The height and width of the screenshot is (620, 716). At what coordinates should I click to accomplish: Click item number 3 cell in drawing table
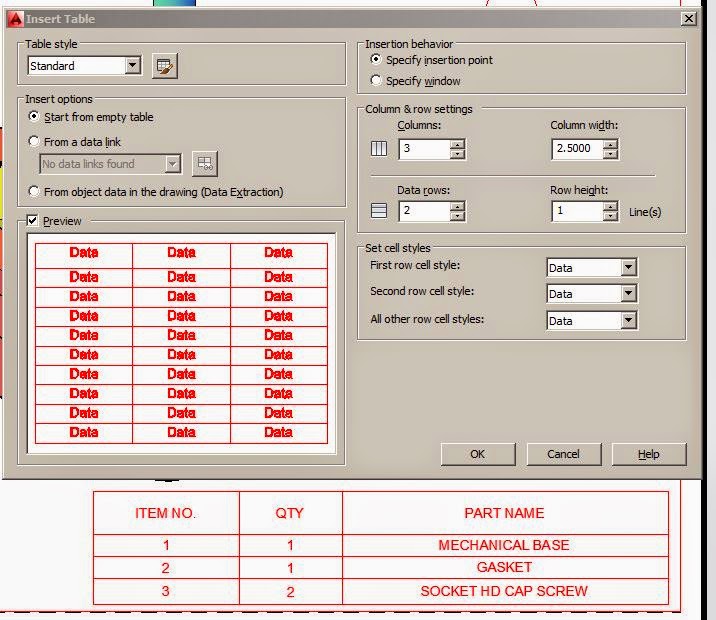166,591
